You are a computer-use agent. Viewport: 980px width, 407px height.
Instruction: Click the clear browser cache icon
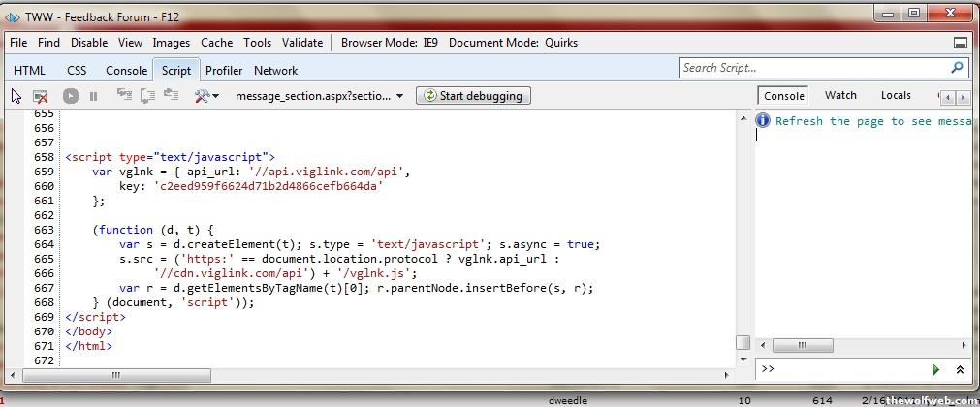(41, 96)
